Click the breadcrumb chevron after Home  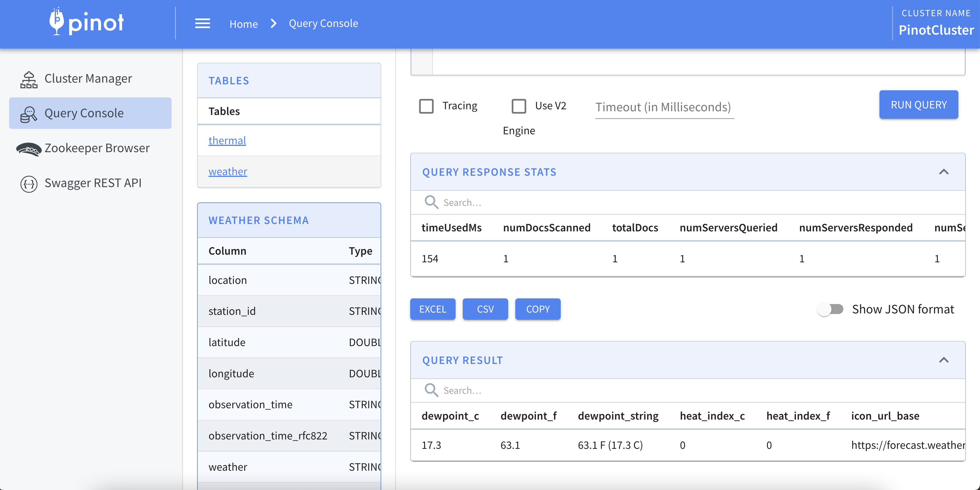pos(273,24)
